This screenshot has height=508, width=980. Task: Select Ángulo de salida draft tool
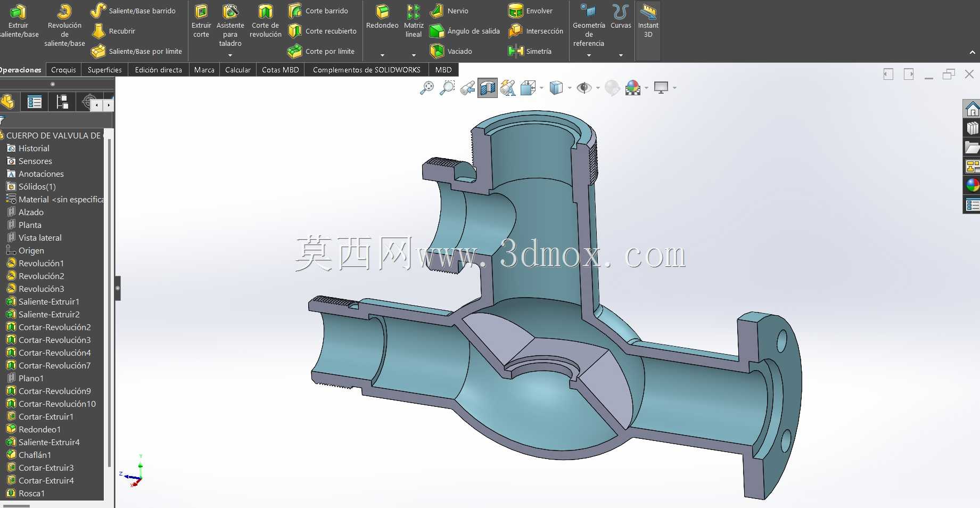tap(465, 31)
